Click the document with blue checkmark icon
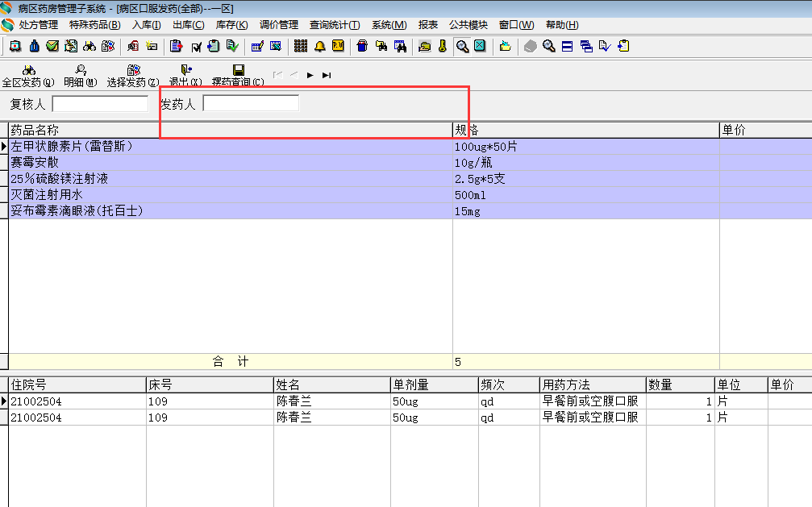The height and width of the screenshot is (507, 812). click(x=605, y=46)
